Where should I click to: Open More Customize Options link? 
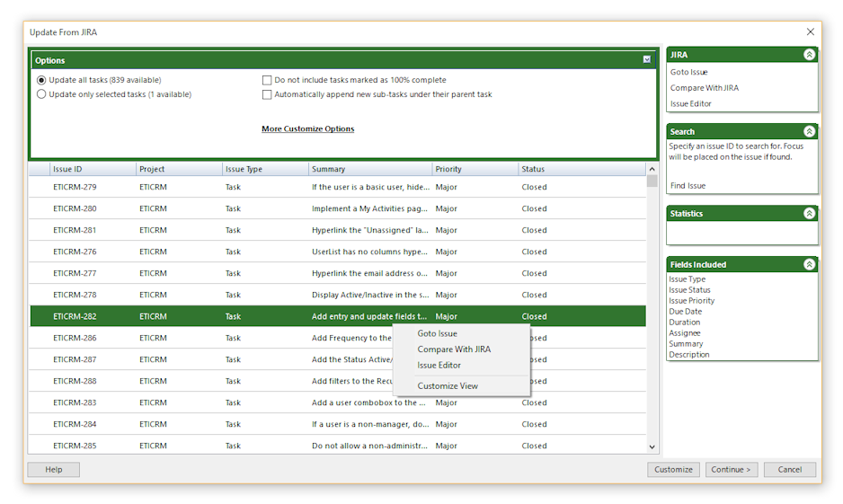(307, 129)
